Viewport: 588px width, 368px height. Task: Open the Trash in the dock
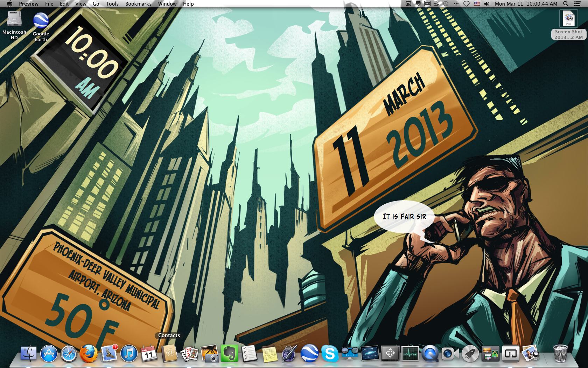[560, 354]
